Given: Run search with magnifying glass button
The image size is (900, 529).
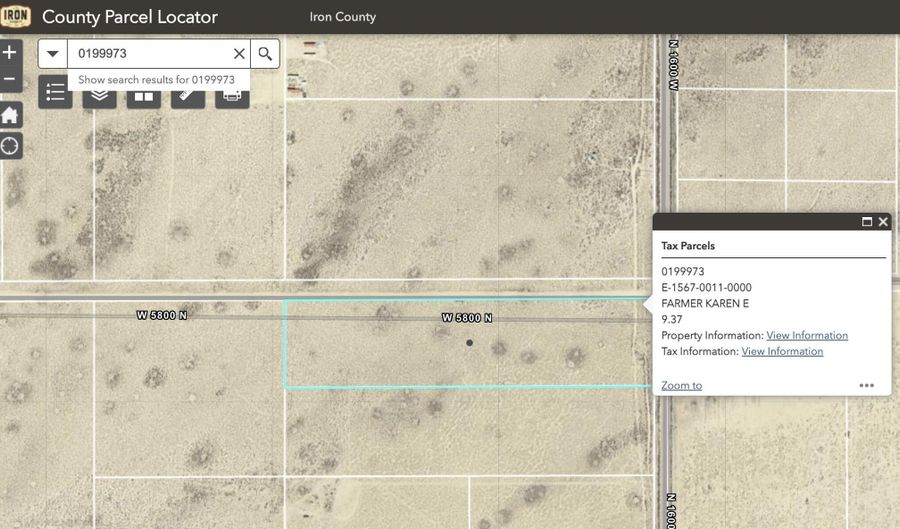Looking at the screenshot, I should click(x=265, y=54).
